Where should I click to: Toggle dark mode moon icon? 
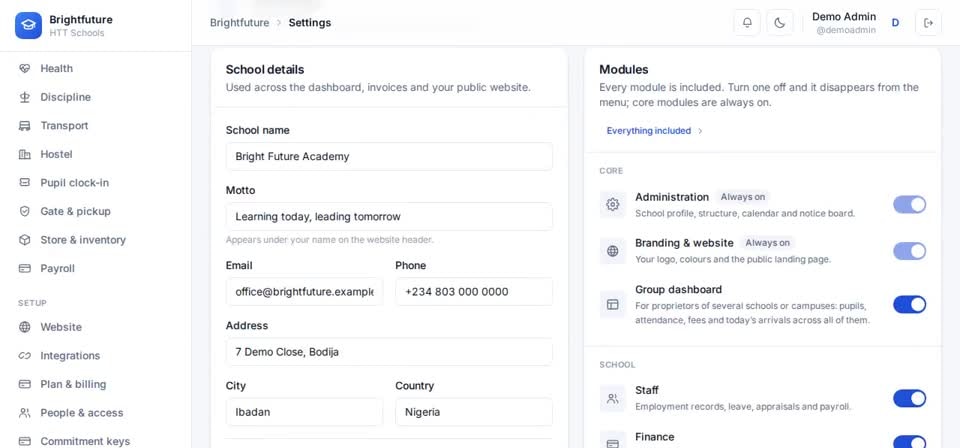coord(779,23)
